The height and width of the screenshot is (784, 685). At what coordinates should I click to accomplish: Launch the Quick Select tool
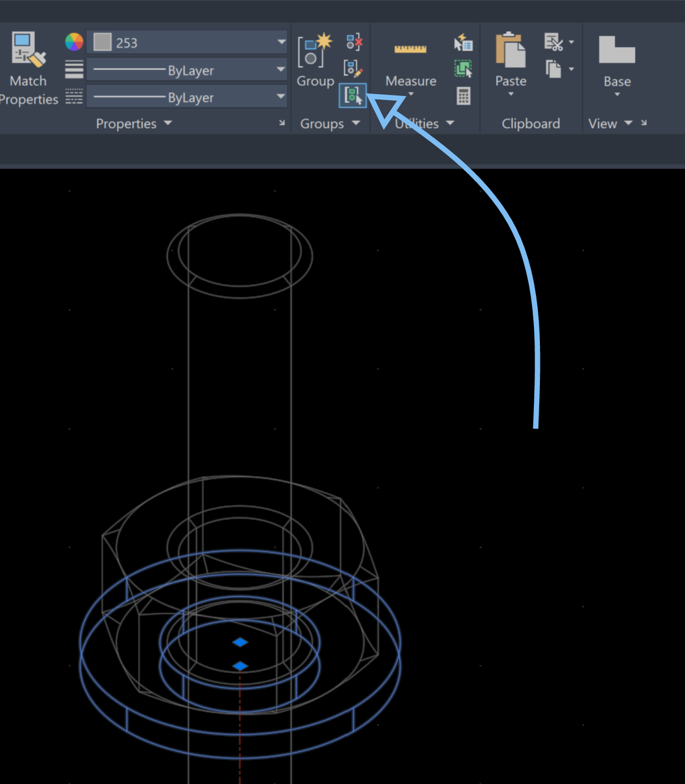463,41
